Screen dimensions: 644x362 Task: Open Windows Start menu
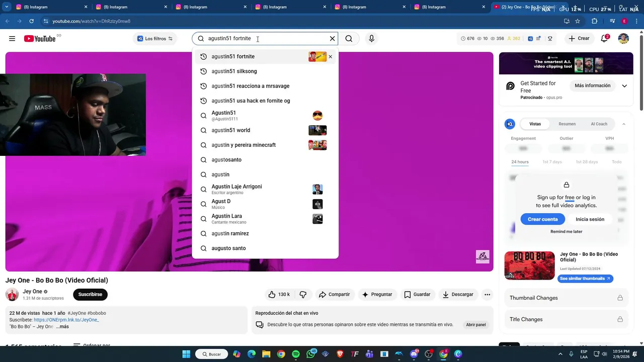click(x=186, y=354)
